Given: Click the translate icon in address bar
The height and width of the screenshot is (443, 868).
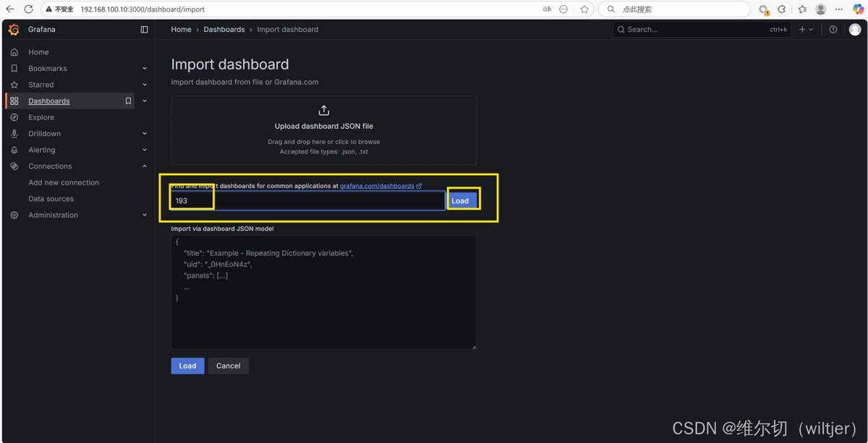Looking at the screenshot, I should coord(547,9).
